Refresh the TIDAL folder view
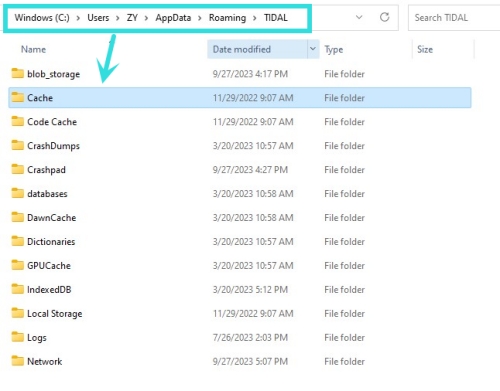 click(x=384, y=17)
